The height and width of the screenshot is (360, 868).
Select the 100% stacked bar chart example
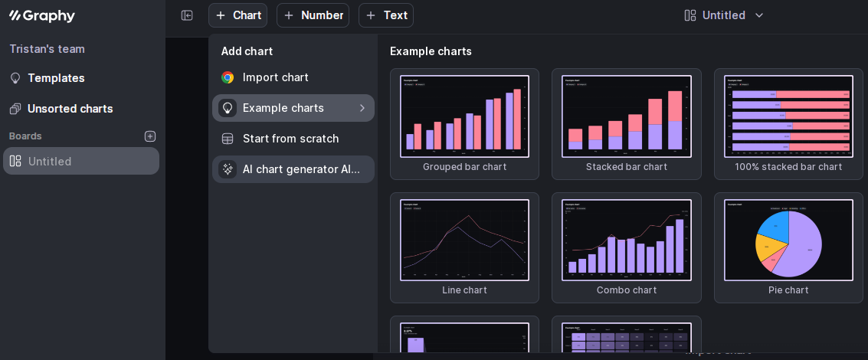tap(788, 124)
